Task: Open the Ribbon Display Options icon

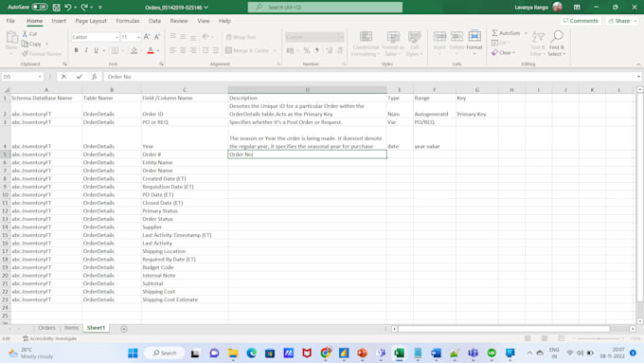Action: click(x=577, y=7)
